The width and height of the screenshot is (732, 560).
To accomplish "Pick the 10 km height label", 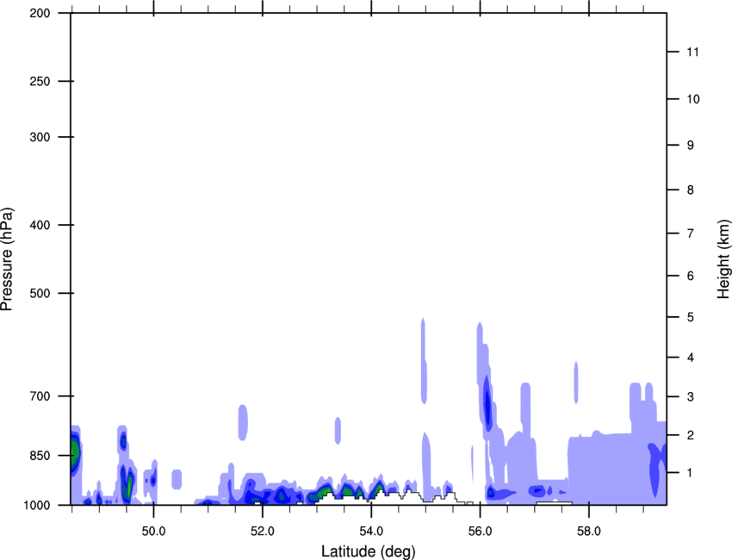I will (692, 99).
